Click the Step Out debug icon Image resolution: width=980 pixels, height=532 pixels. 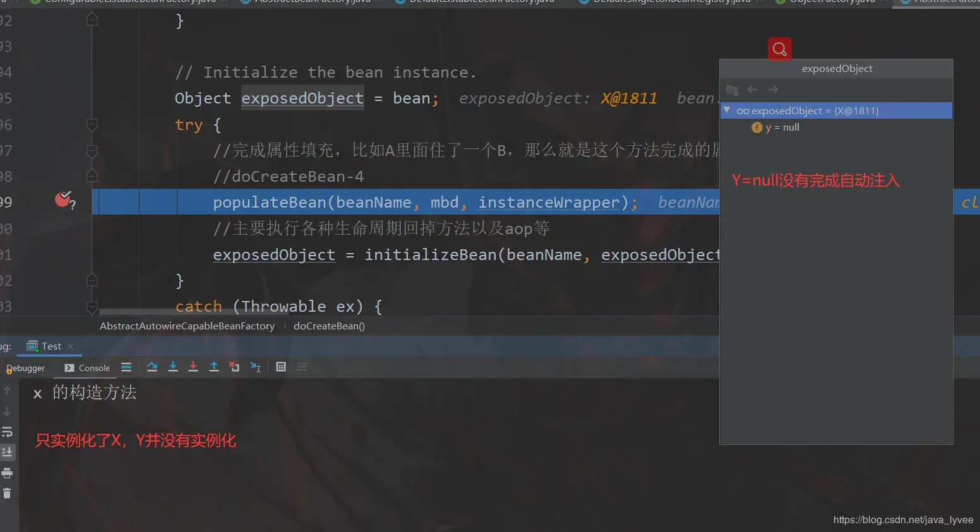(x=214, y=367)
